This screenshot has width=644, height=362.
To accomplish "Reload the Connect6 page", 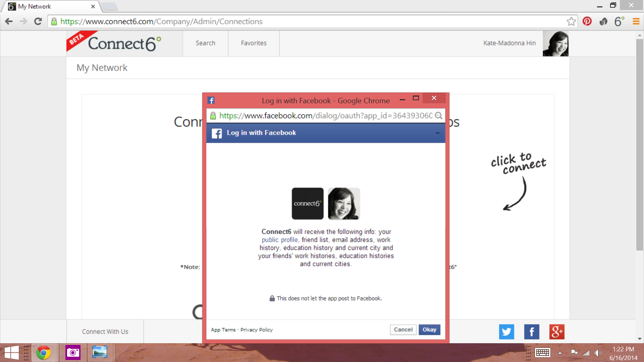I will 38,21.
